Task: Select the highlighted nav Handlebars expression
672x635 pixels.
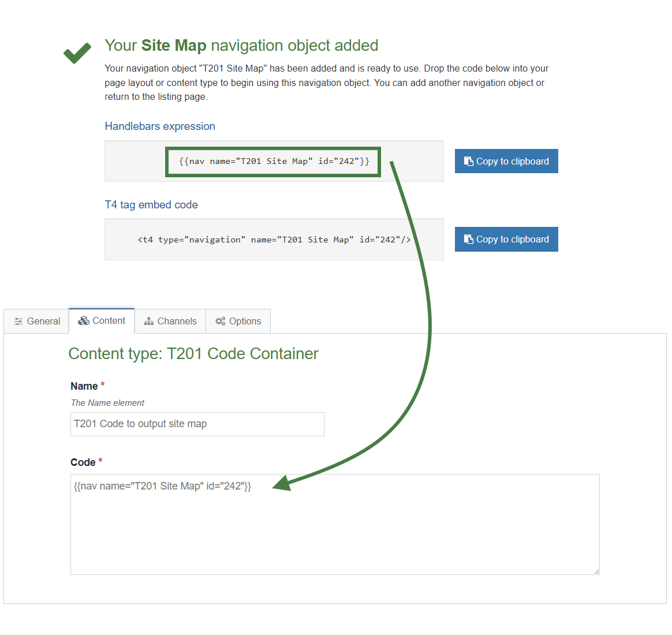Action: click(272, 162)
